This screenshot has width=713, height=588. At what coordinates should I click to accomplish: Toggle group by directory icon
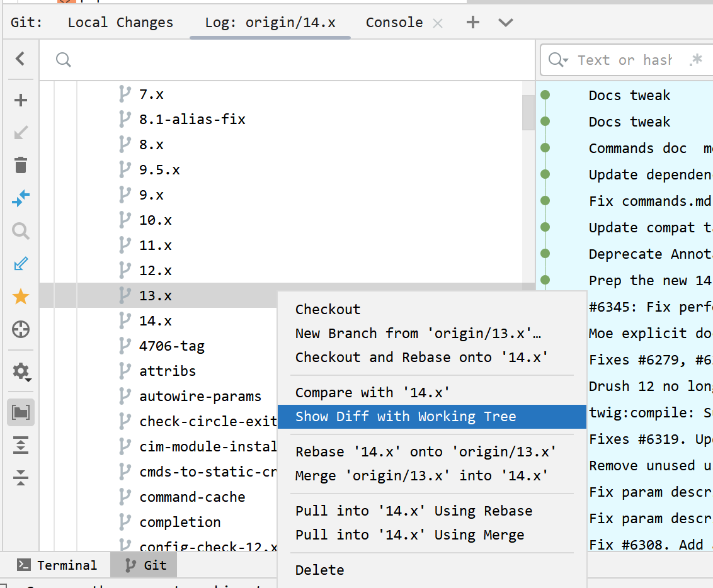[x=20, y=412]
